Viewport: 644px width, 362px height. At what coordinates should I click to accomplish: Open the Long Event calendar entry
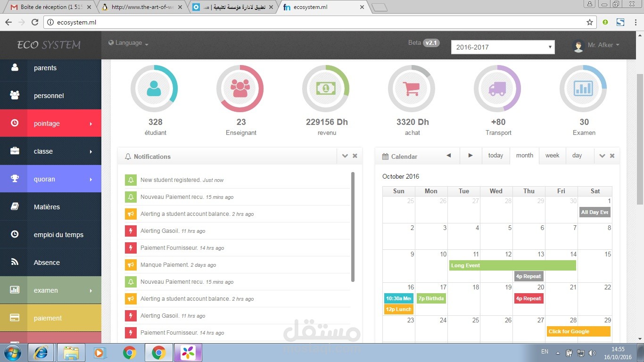(512, 265)
